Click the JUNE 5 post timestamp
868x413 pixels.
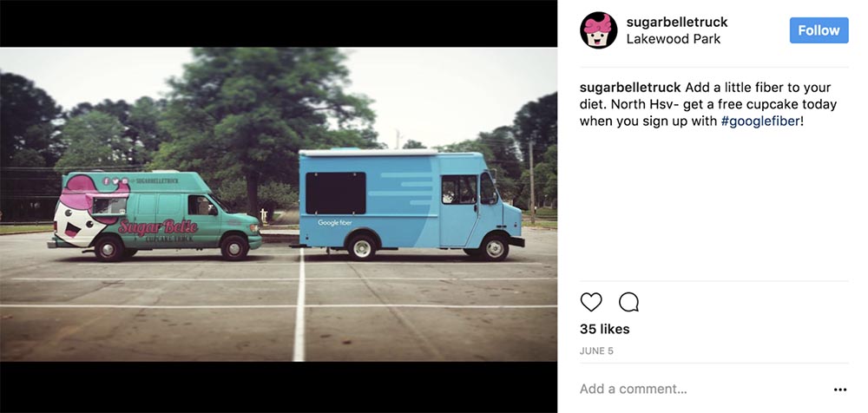point(596,351)
